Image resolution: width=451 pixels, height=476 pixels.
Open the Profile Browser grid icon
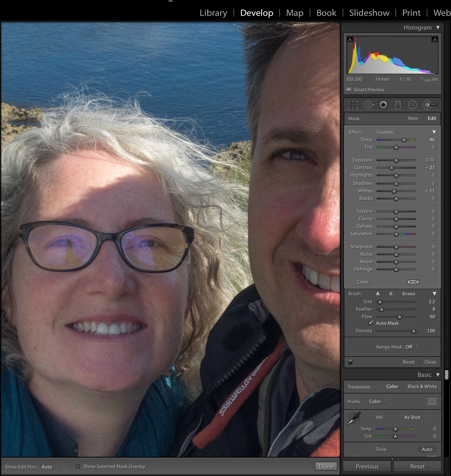click(432, 401)
